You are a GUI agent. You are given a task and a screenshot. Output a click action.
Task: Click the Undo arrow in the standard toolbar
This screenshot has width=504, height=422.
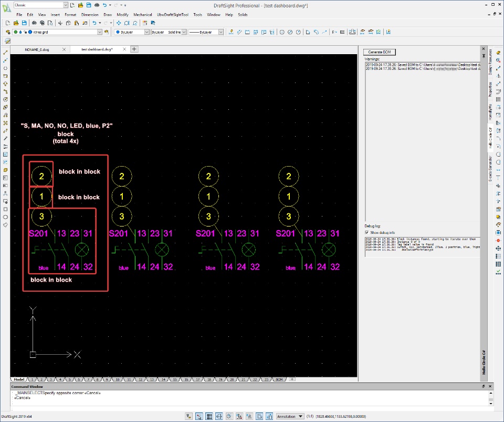[x=93, y=23]
